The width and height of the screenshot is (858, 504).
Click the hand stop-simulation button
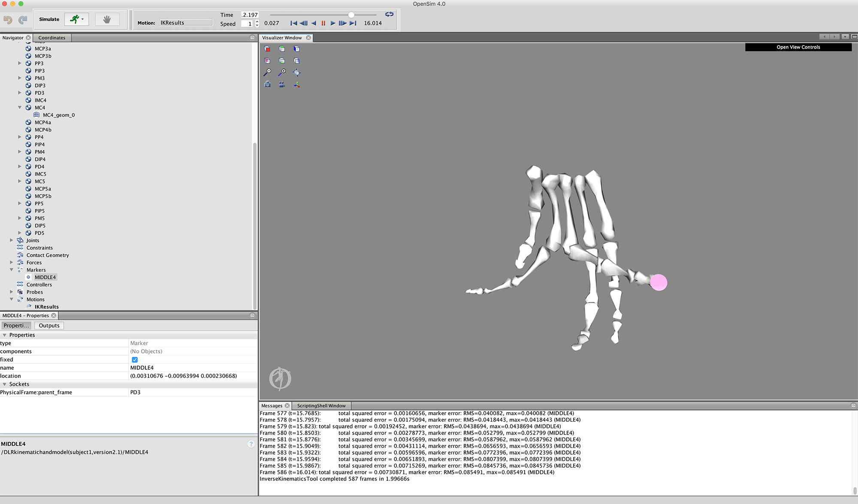107,19
